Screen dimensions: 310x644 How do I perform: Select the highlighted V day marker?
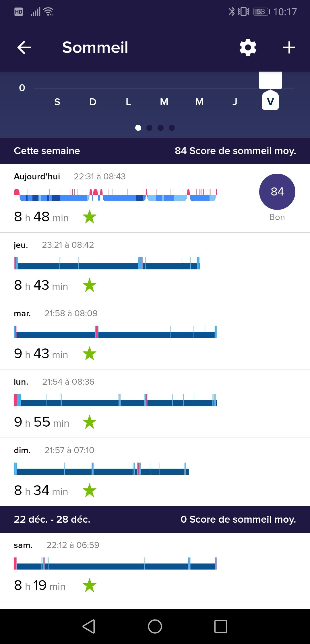click(x=270, y=101)
